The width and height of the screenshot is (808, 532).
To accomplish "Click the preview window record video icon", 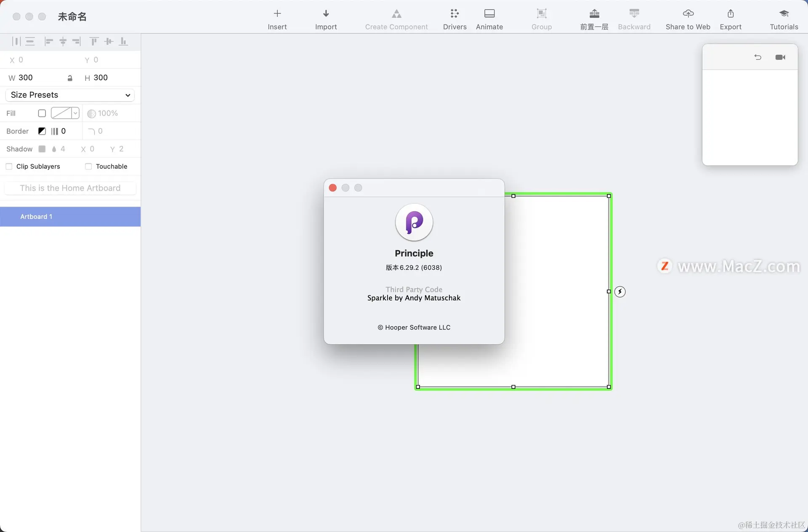I will tap(780, 57).
